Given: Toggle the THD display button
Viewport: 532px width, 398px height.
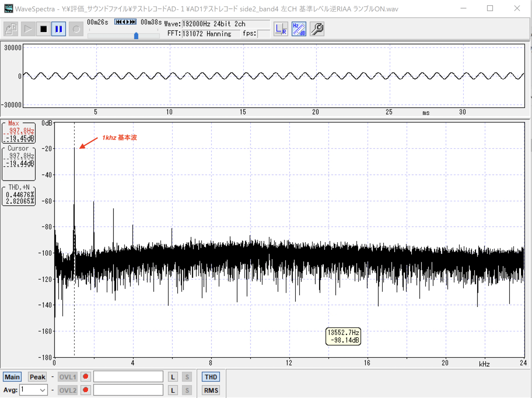Looking at the screenshot, I should [x=211, y=377].
